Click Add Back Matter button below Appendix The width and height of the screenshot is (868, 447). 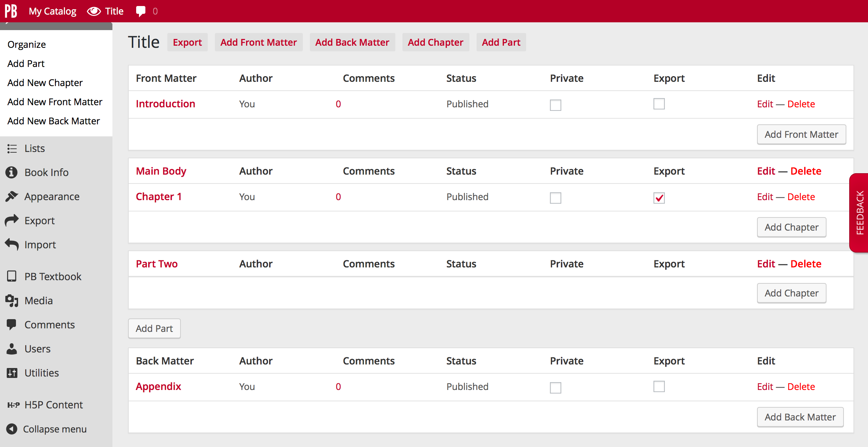click(x=800, y=417)
